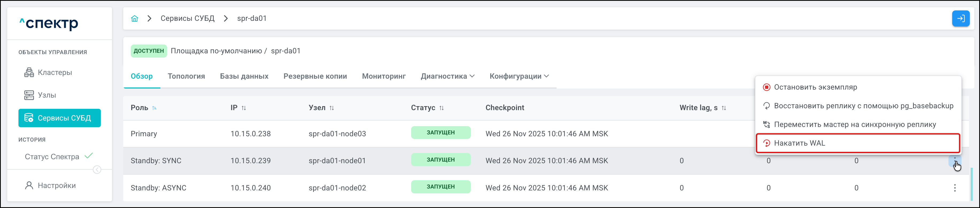
Task: Sort by the Статус column
Action: tap(441, 108)
